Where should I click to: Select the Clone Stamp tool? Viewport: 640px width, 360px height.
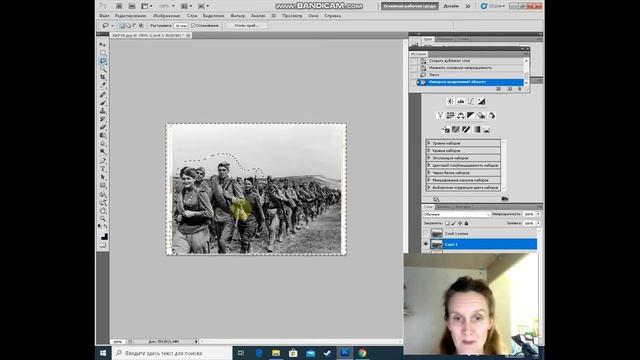tap(103, 111)
